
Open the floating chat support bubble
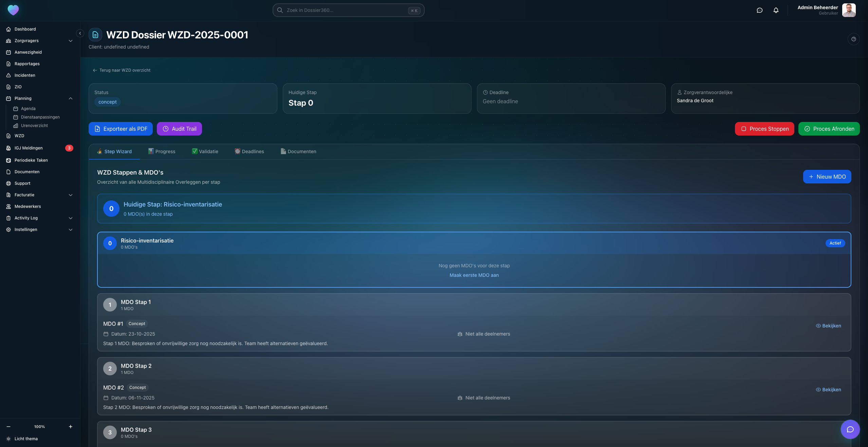pyautogui.click(x=850, y=429)
